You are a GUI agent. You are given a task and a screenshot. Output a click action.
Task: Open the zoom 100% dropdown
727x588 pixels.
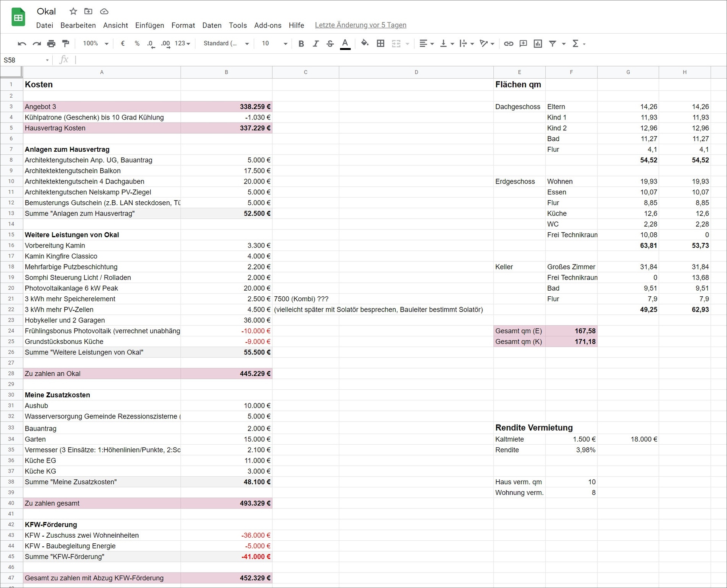(95, 44)
